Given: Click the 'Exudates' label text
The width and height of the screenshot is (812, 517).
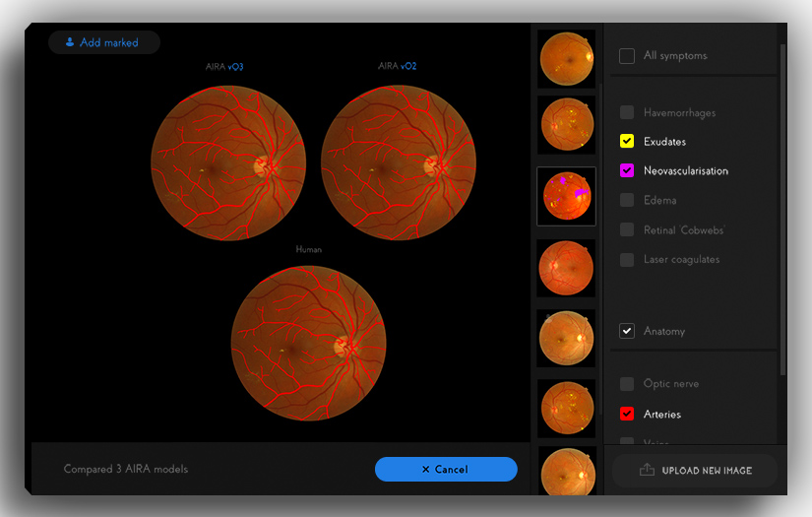Looking at the screenshot, I should (x=665, y=142).
